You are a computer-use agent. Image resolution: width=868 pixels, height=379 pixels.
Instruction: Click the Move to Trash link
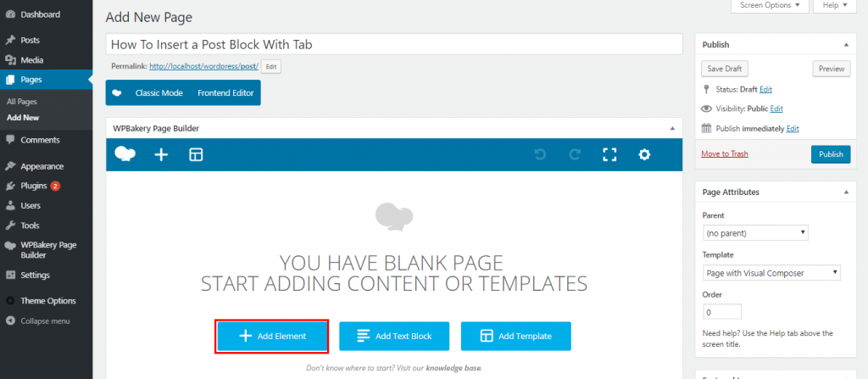[725, 153]
